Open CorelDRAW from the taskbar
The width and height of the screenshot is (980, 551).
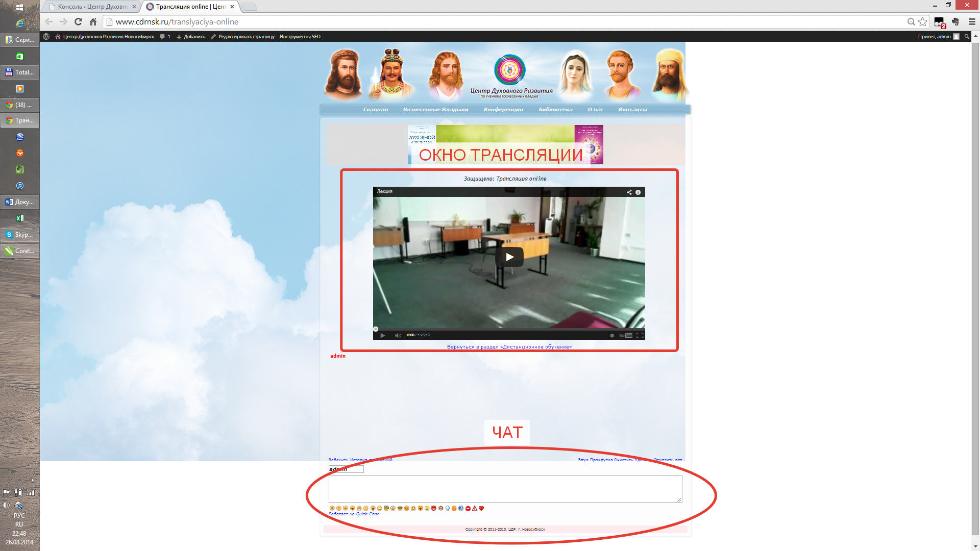point(20,251)
